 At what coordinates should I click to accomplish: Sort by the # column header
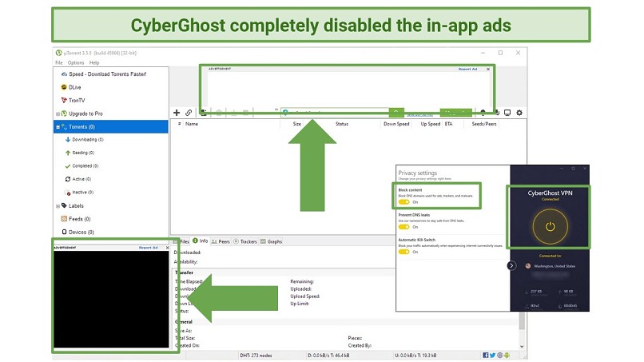coord(179,124)
